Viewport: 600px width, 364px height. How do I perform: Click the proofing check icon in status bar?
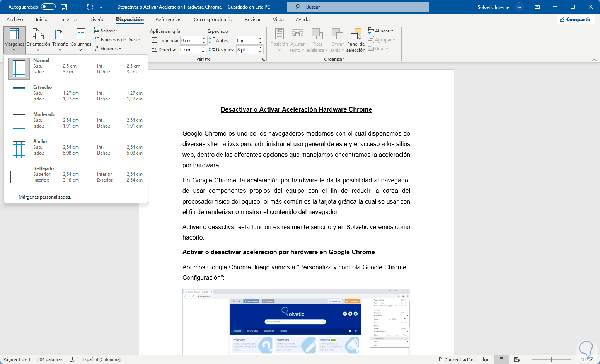[72, 359]
